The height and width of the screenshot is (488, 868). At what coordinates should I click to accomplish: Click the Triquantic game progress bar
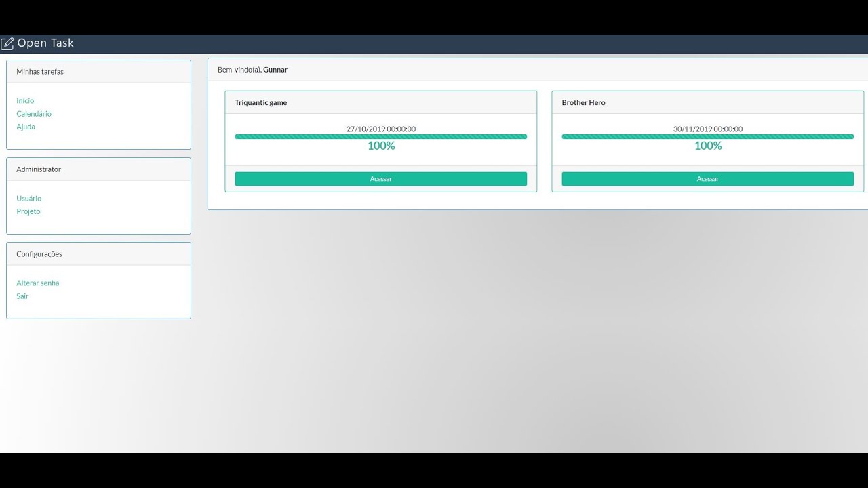(x=381, y=136)
